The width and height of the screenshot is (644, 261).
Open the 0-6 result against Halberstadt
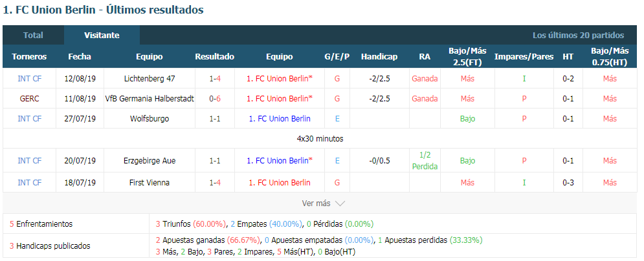215,99
